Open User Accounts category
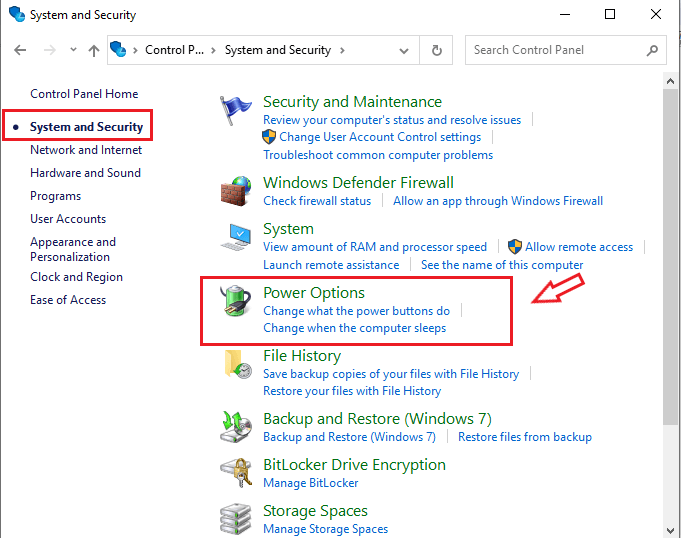The image size is (681, 538). pos(68,219)
